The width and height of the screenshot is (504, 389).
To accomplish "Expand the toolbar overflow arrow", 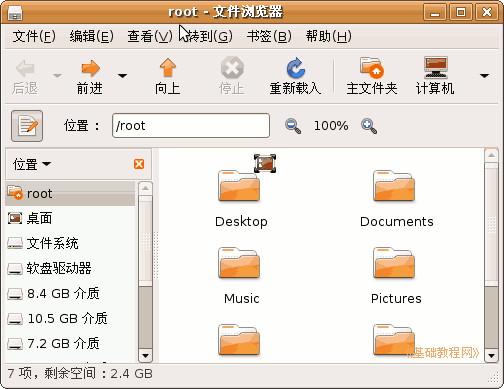I will (x=484, y=76).
